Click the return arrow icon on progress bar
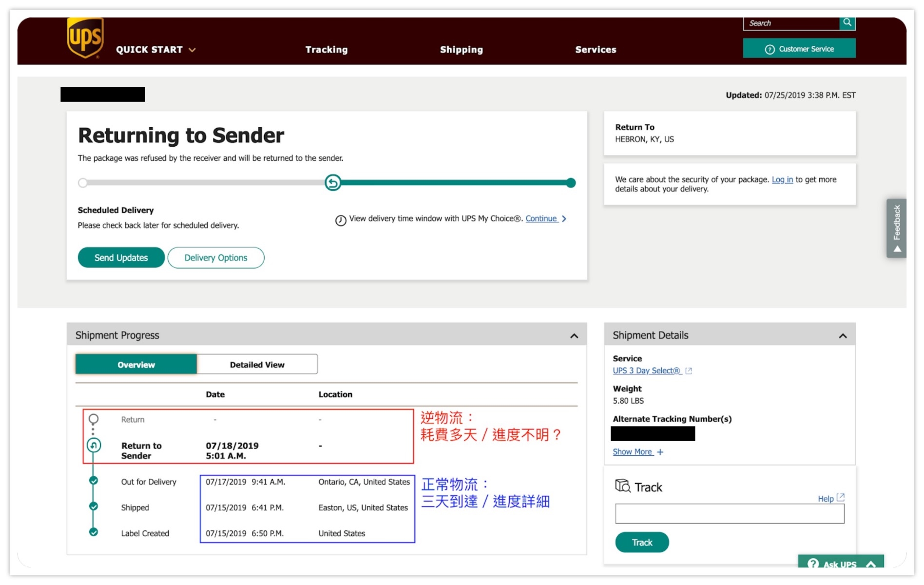Image resolution: width=924 pixels, height=585 pixels. (333, 183)
